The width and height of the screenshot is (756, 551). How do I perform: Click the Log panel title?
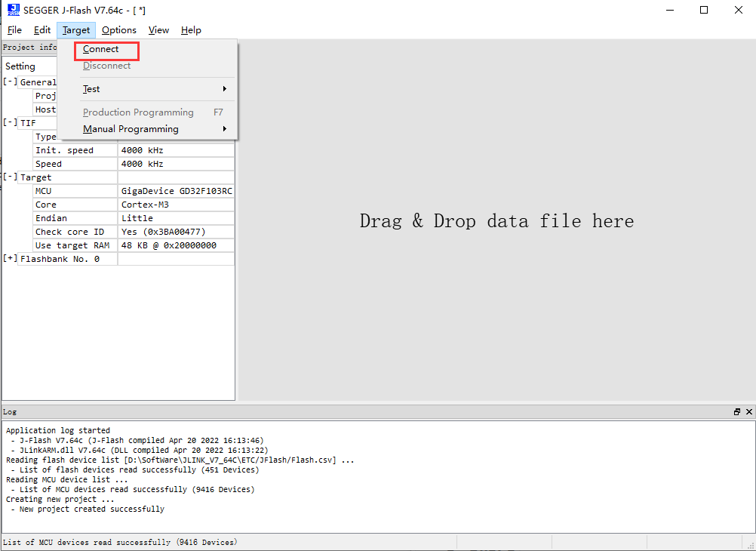click(10, 411)
